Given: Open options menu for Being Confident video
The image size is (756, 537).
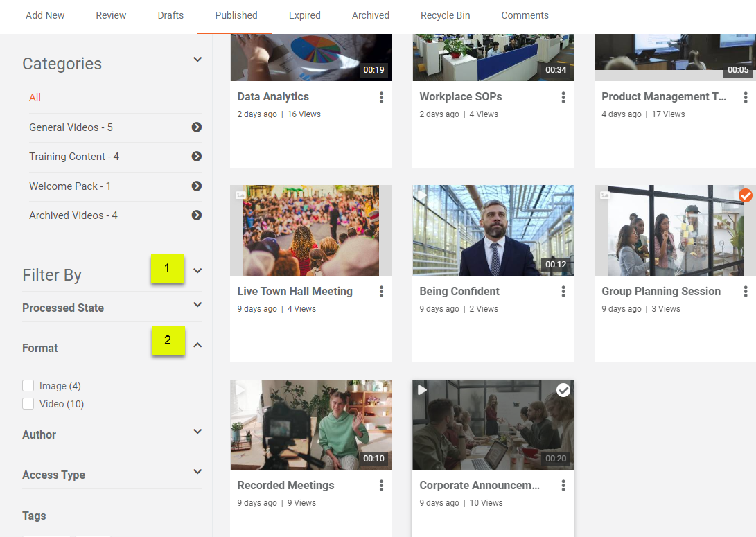Looking at the screenshot, I should (x=563, y=292).
